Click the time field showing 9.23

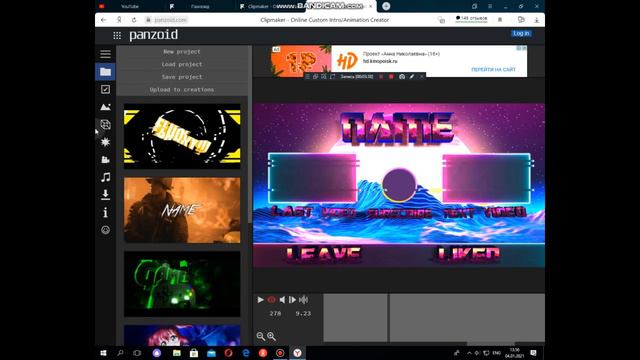pyautogui.click(x=303, y=313)
